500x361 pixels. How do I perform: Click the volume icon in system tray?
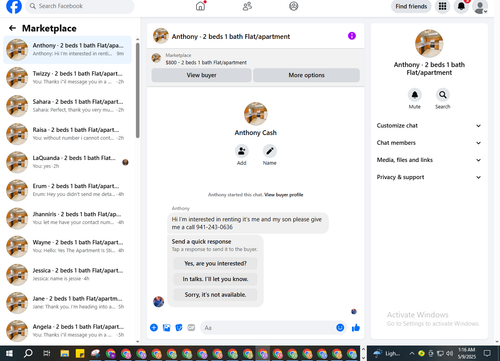point(450,353)
